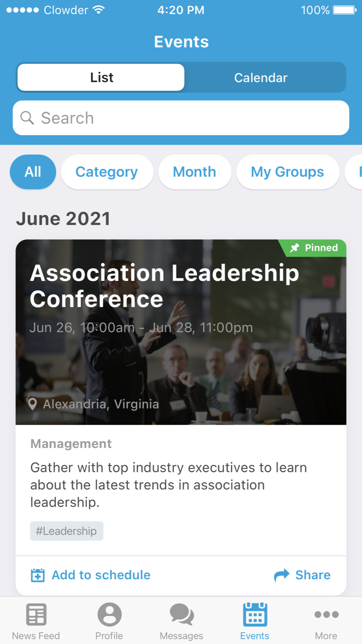Image resolution: width=362 pixels, height=644 pixels.
Task: Open the My Groups filter
Action: click(287, 172)
